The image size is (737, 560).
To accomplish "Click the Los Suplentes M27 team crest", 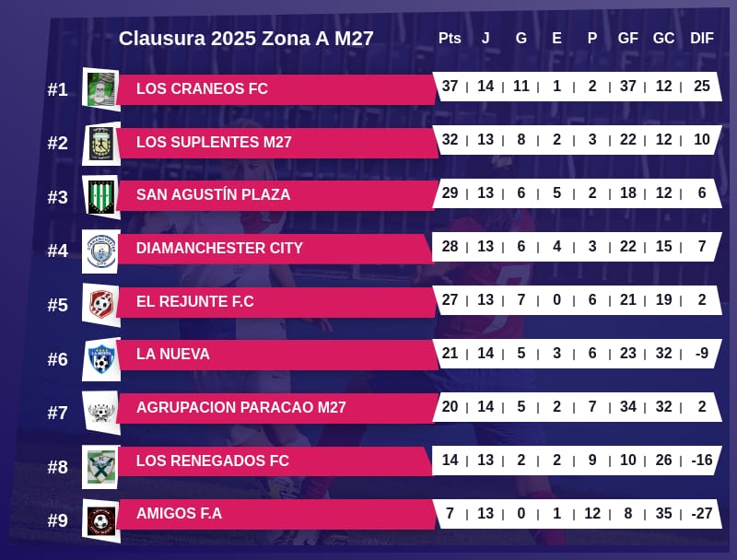I will [x=101, y=143].
